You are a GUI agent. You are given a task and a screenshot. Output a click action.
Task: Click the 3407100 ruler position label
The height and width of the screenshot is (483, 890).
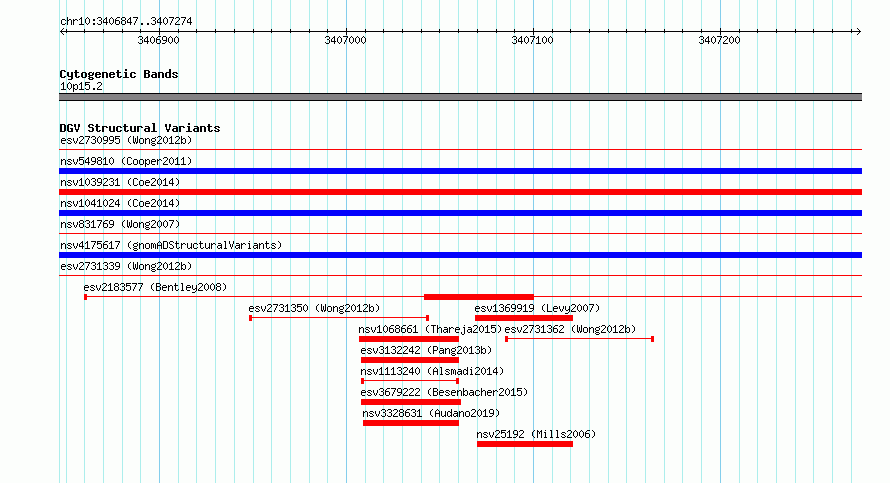(x=532, y=40)
